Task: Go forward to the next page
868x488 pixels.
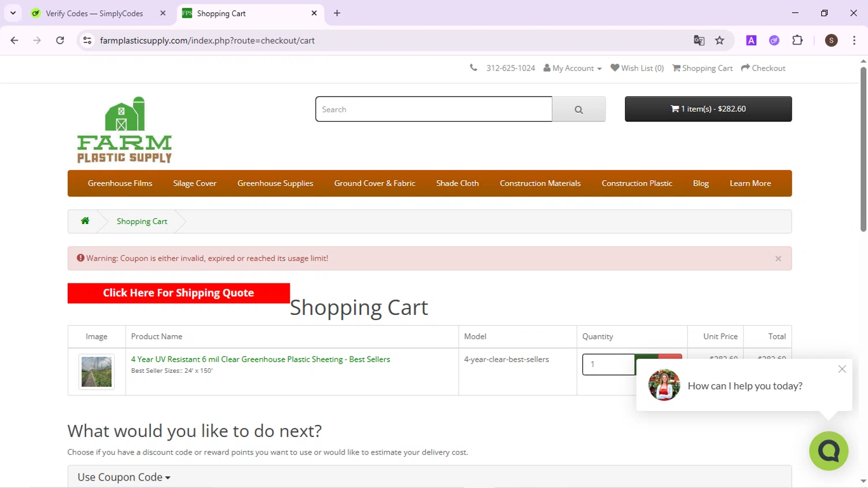Action: pyautogui.click(x=37, y=41)
